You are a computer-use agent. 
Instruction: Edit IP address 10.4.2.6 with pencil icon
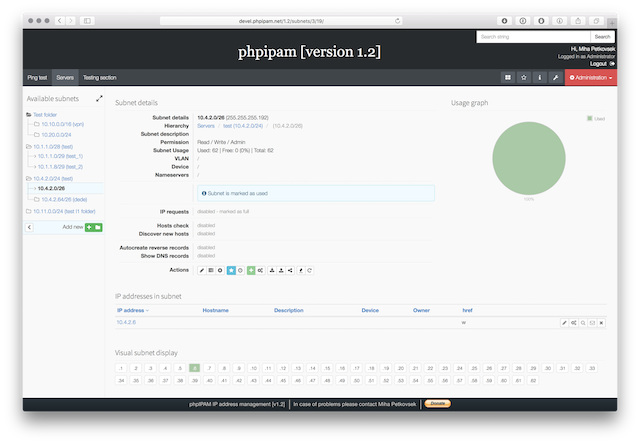tap(565, 323)
